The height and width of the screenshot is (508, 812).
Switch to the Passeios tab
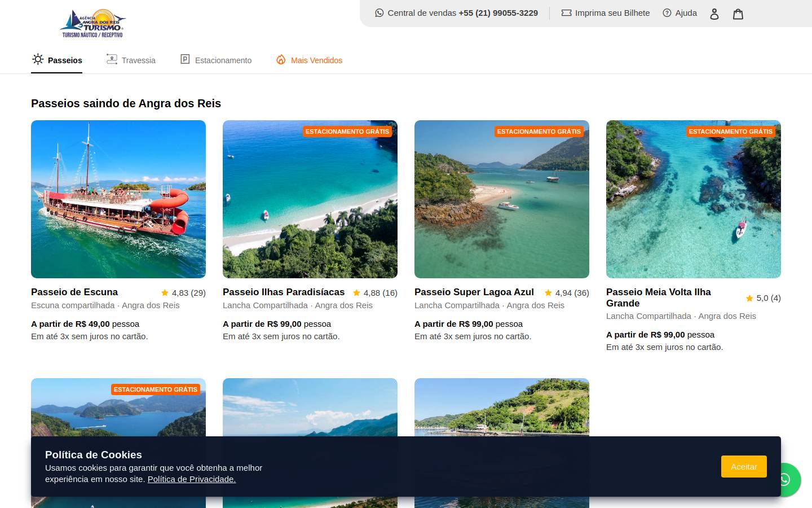[56, 60]
